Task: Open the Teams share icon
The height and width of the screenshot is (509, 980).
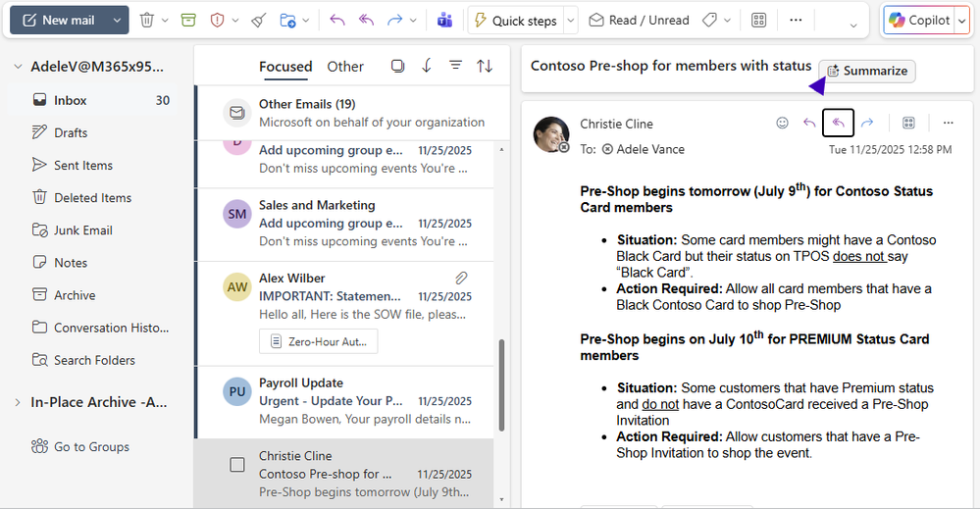Action: pos(445,20)
